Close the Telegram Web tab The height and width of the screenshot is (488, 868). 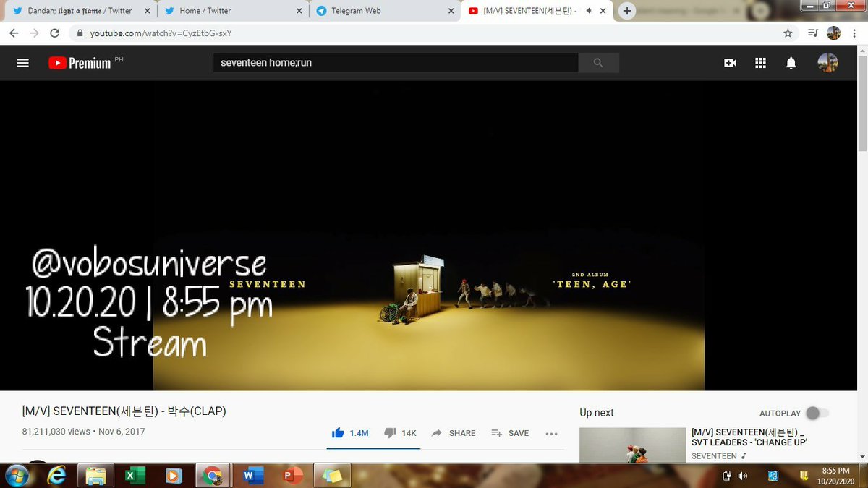(452, 11)
